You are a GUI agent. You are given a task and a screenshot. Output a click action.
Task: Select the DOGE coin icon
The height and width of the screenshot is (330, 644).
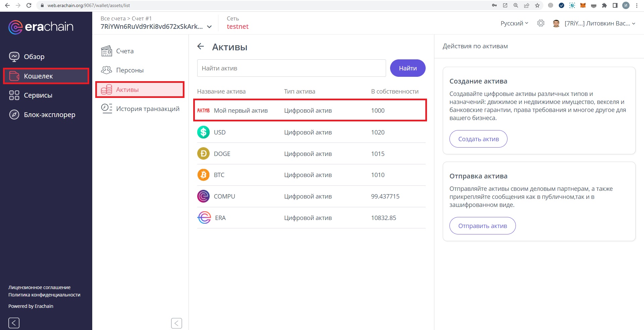click(203, 154)
